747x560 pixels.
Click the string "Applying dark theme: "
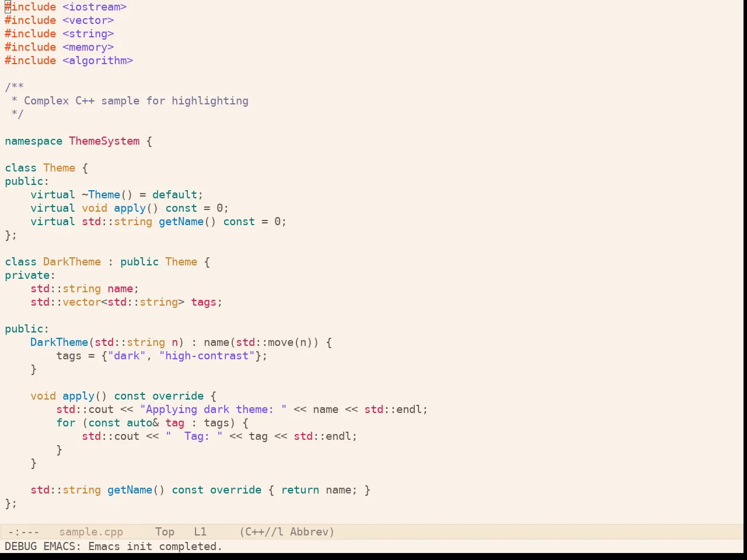(x=213, y=409)
